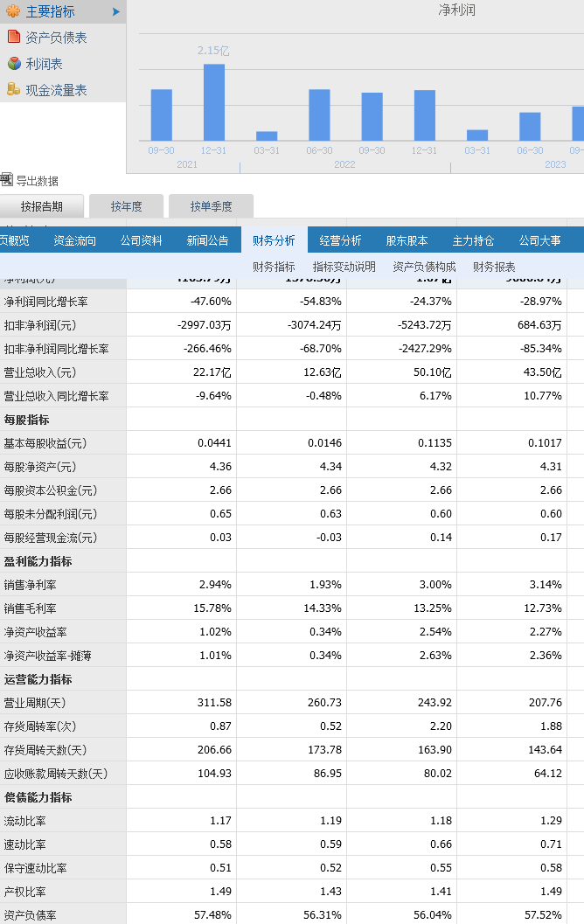The image size is (584, 924).
Task: Click the value 684.63万 in the table
Action: point(539,325)
